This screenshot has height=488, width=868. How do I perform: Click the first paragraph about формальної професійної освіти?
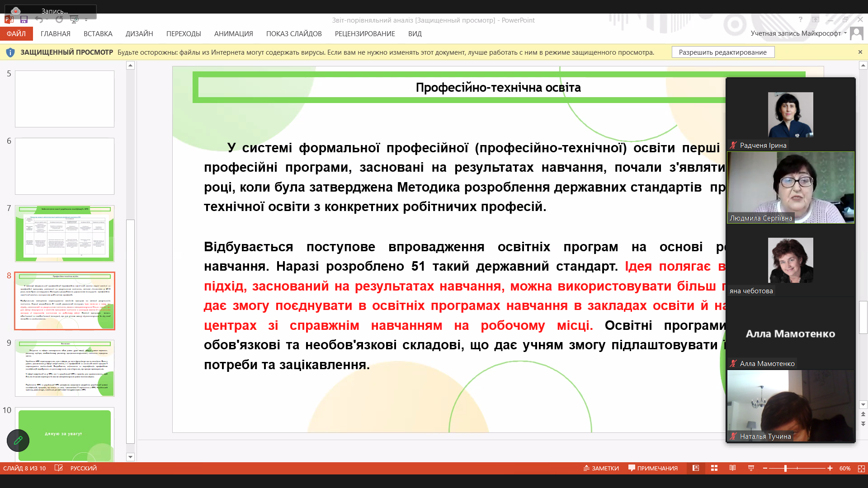click(465, 177)
